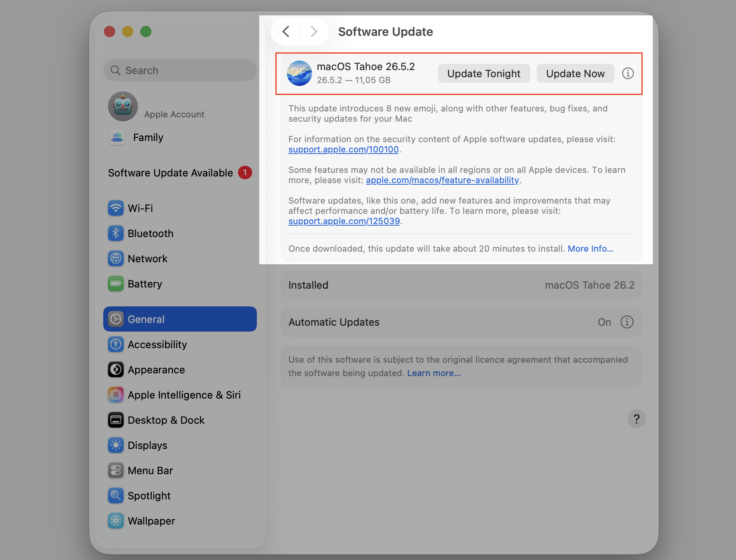Open Spotlight settings

180,495
